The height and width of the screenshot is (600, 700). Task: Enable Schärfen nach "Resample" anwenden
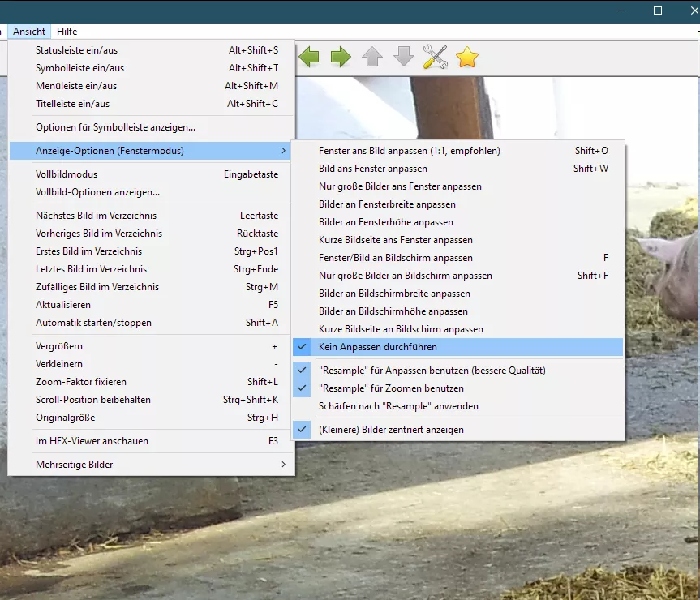[398, 406]
